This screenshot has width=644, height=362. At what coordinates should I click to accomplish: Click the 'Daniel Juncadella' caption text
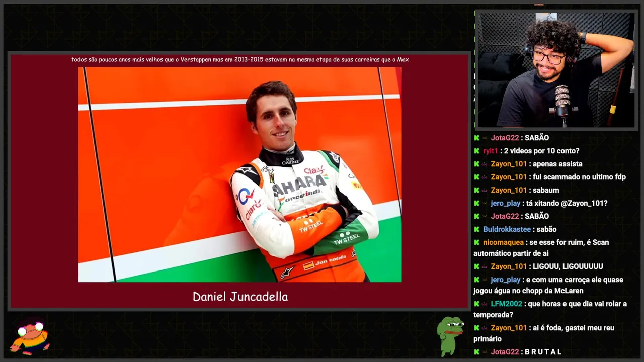240,297
